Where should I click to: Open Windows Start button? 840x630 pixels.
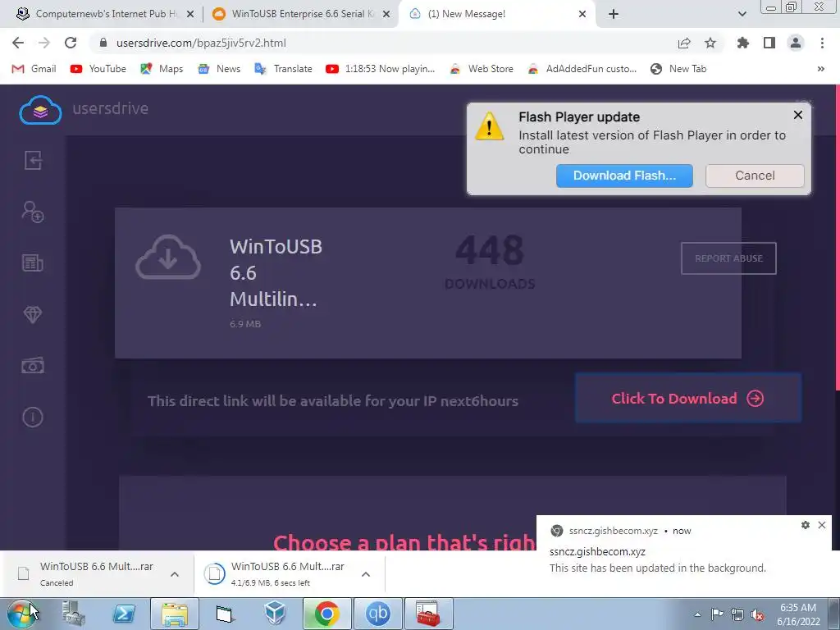(21, 614)
